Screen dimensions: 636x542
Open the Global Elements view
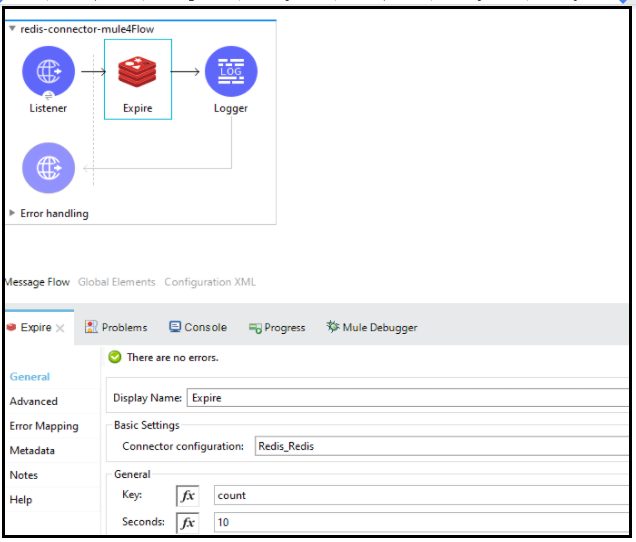point(116,282)
